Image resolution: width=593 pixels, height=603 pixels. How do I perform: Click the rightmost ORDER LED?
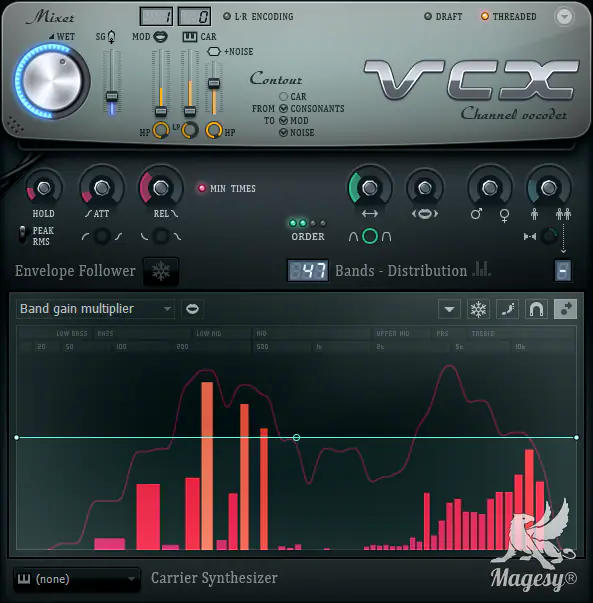[323, 223]
